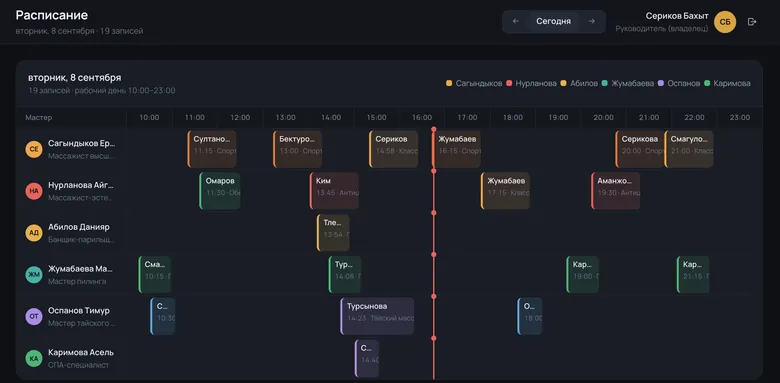The height and width of the screenshot is (383, 780).
Task: Open Турсынова appointment at 14:23
Action: click(377, 316)
